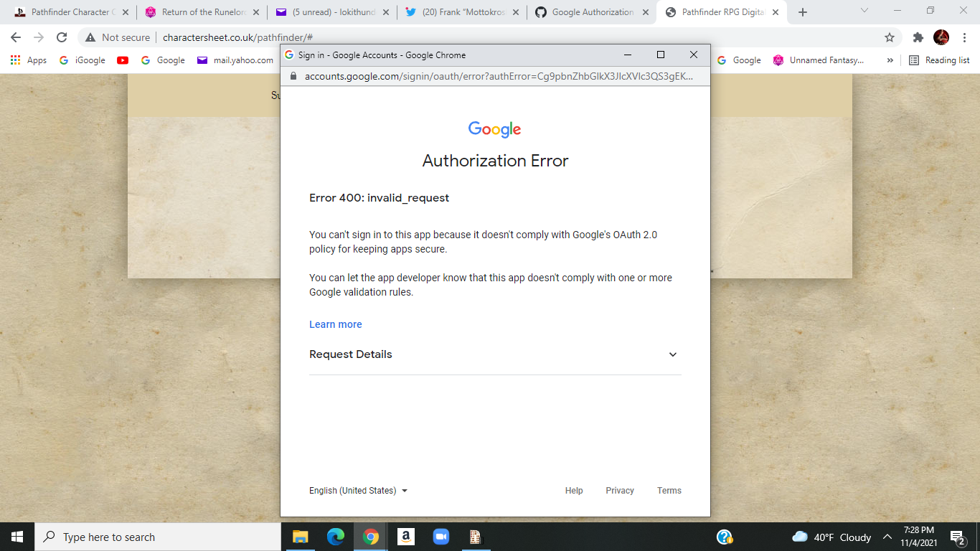Screen dimensions: 980x551
Task: Click the Not secure warning icon
Action: (x=90, y=36)
